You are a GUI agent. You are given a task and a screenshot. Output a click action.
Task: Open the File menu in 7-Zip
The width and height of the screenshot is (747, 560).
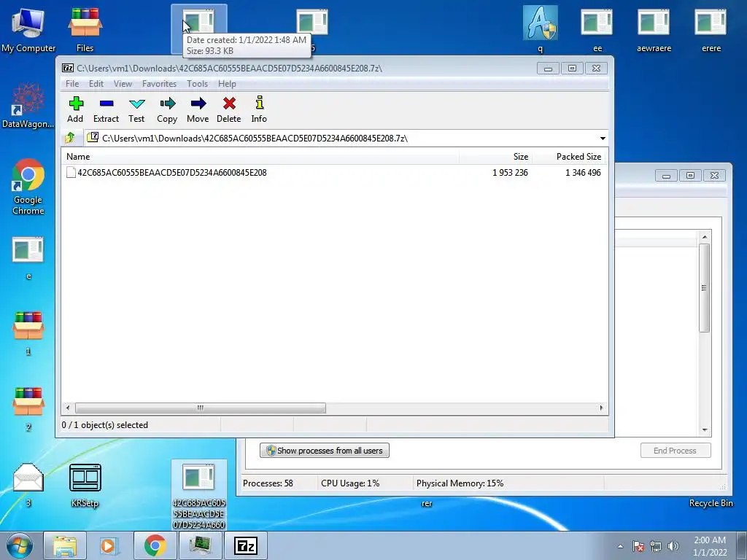pyautogui.click(x=72, y=84)
